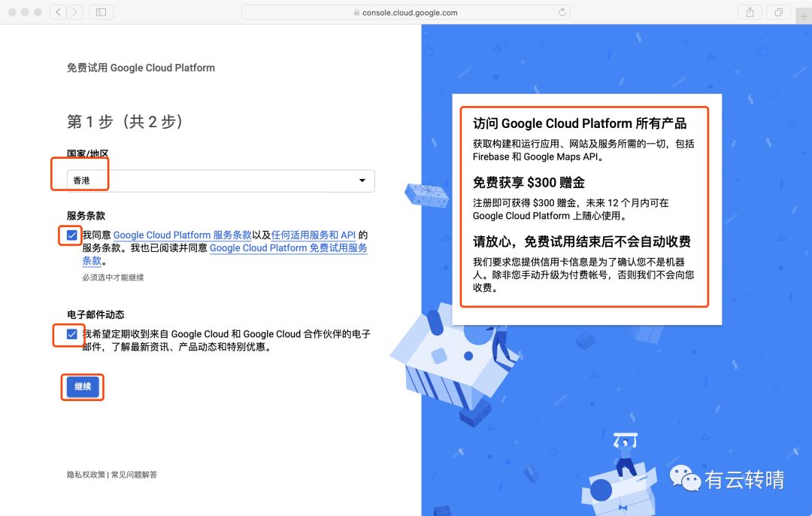Open the Safari share menu
The height and width of the screenshot is (516, 812).
(750, 12)
